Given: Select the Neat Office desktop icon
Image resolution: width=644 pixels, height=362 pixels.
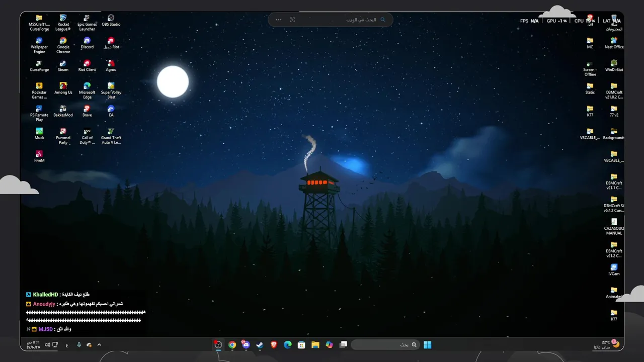Looking at the screenshot, I should coord(614,43).
